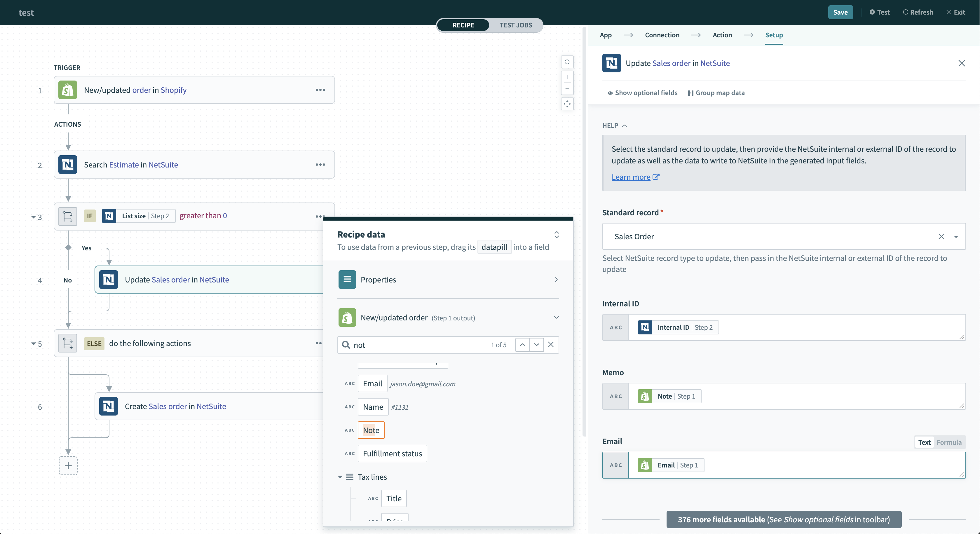Add a new step with the plus button
Image resolution: width=980 pixels, height=534 pixels.
coord(68,465)
